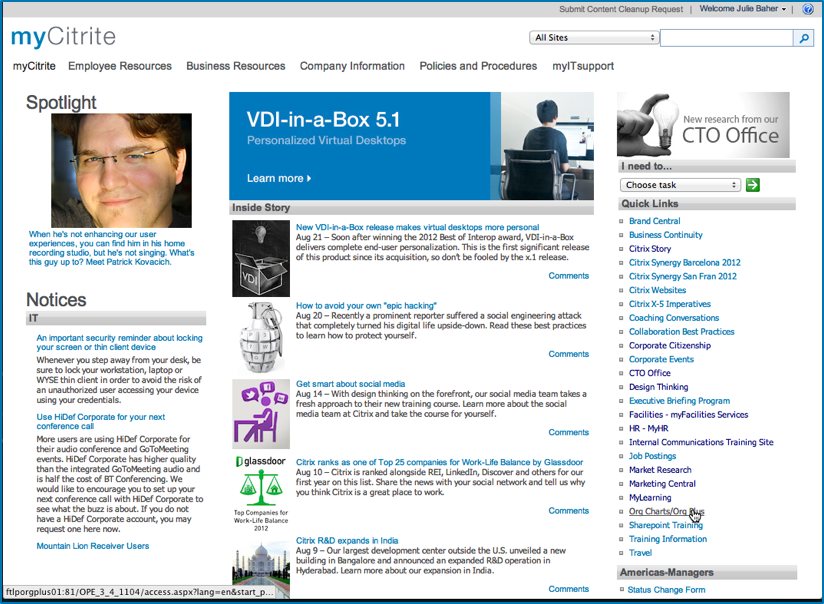This screenshot has height=604, width=824.
Task: Click the CTO Office research banner
Action: (x=702, y=125)
